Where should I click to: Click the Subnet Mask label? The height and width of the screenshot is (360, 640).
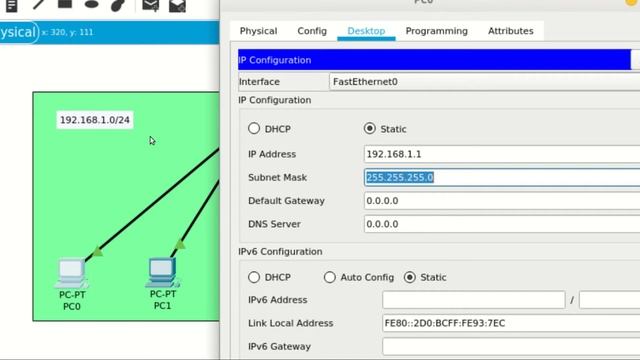click(277, 178)
